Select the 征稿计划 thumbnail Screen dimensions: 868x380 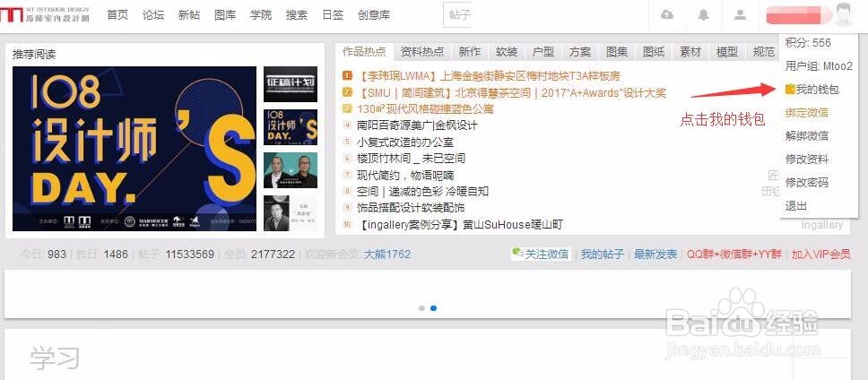(290, 84)
